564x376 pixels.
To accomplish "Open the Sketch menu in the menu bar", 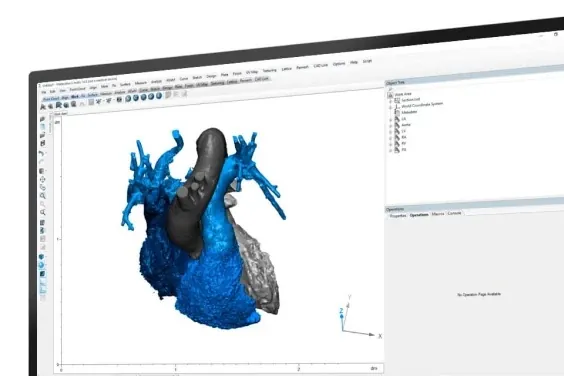I will click(x=197, y=77).
